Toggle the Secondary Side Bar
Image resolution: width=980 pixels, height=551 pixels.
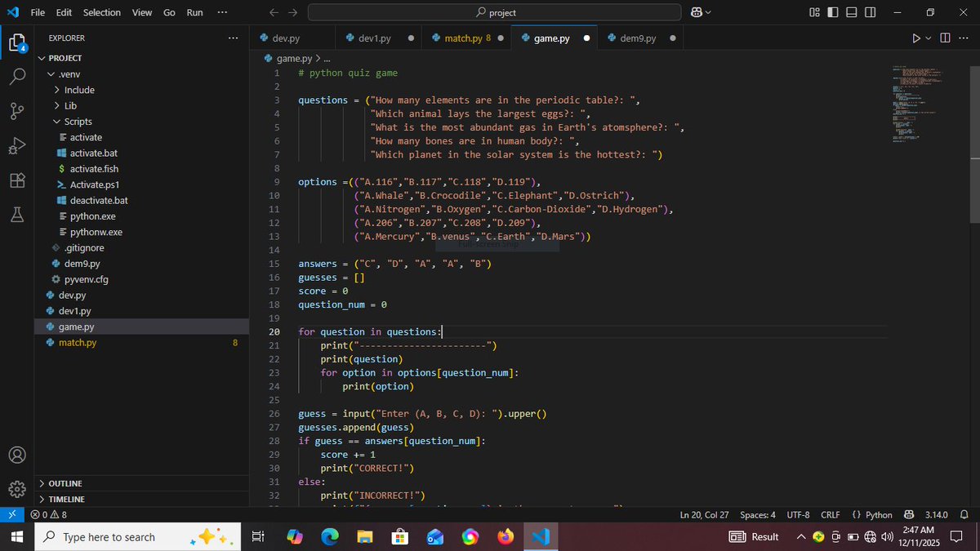(868, 12)
